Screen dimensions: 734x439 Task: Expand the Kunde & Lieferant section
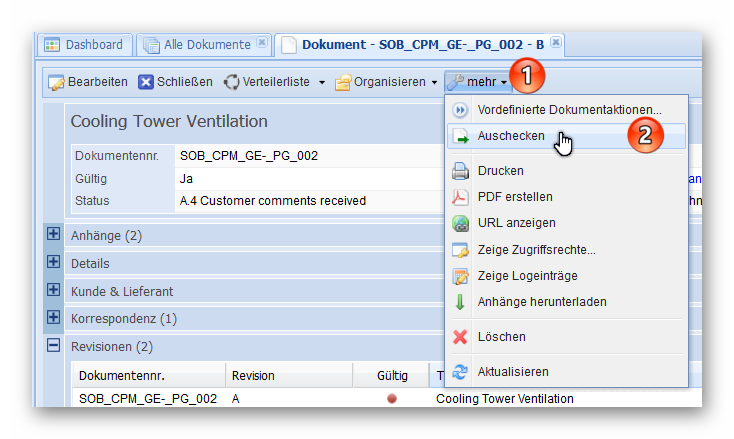53,291
